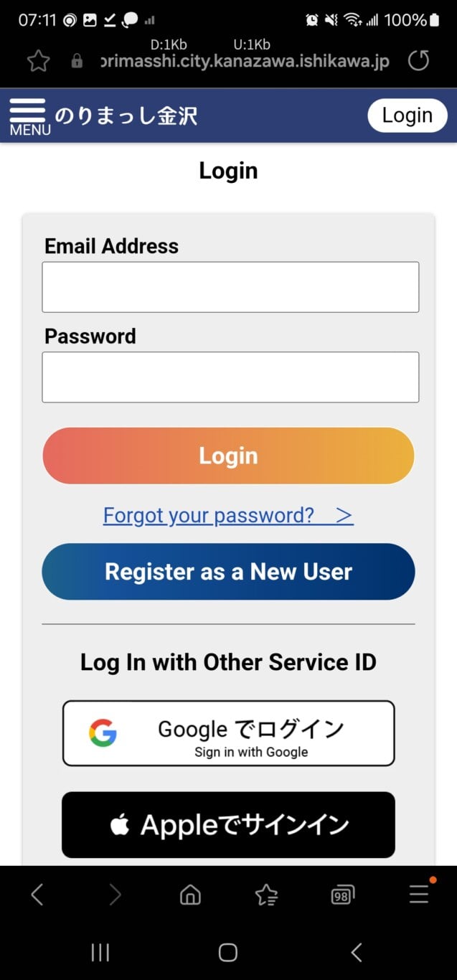
Task: Open bookmarks list star icon
Action: pyautogui.click(x=266, y=894)
